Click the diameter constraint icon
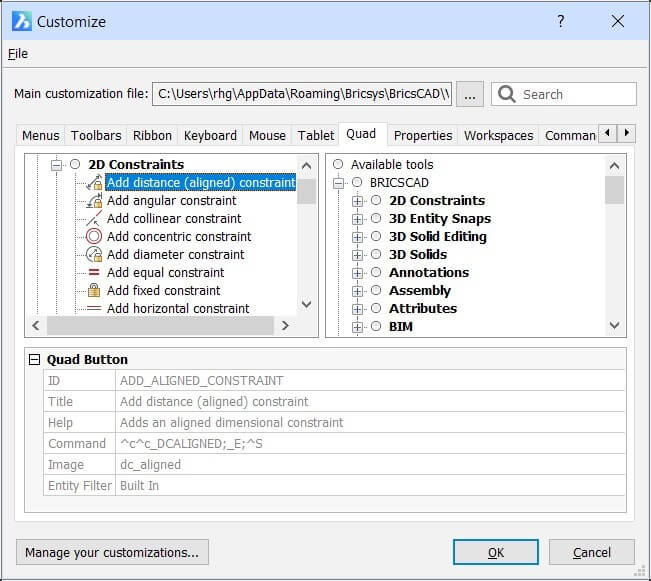Viewport: 651px width, 581px height. 94,254
